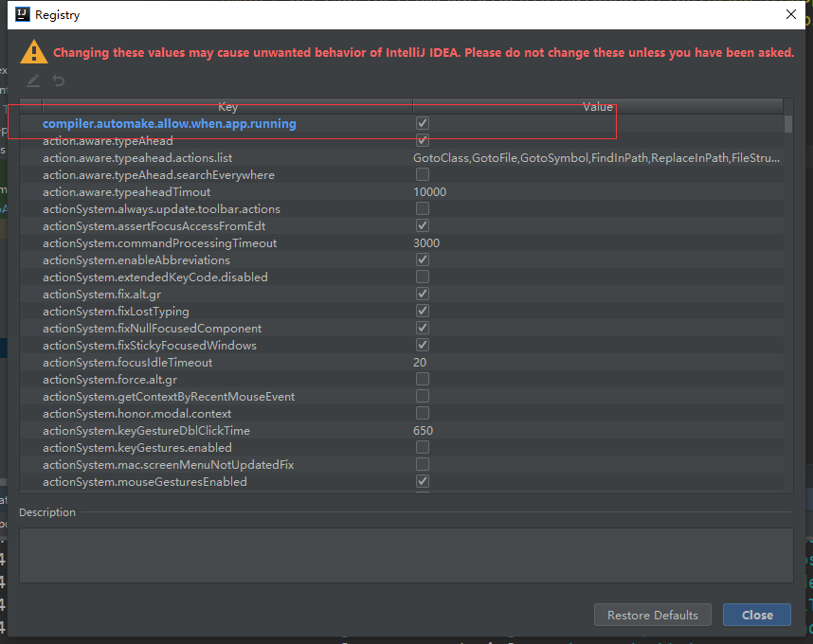
Task: Uncheck actionSystem.fixStickyFocusedWindows checkbox
Action: click(423, 346)
